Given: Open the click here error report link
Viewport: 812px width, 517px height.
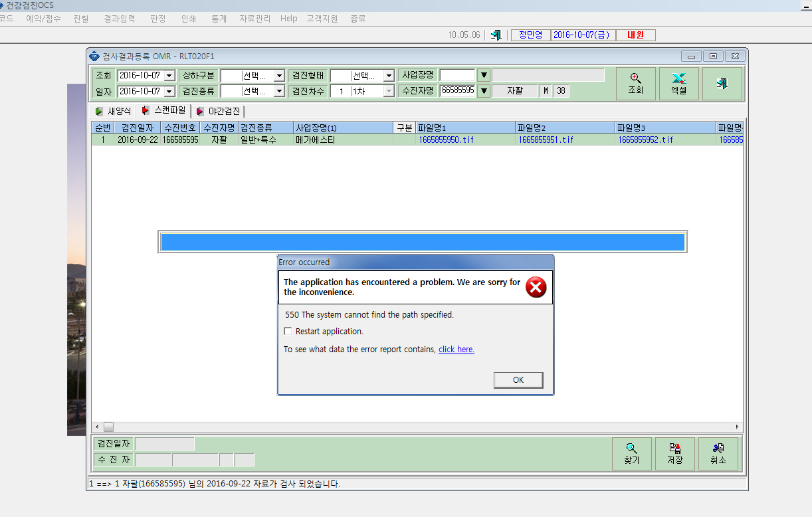Looking at the screenshot, I should pyautogui.click(x=457, y=350).
